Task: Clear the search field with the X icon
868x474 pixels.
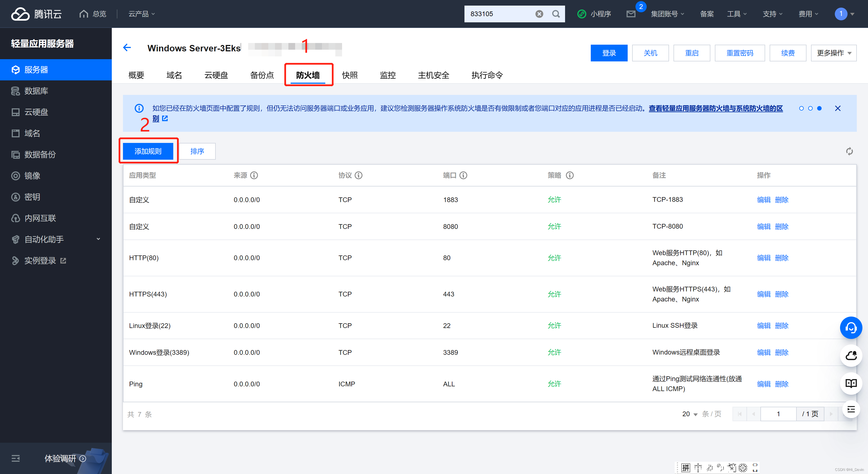Action: pyautogui.click(x=539, y=14)
